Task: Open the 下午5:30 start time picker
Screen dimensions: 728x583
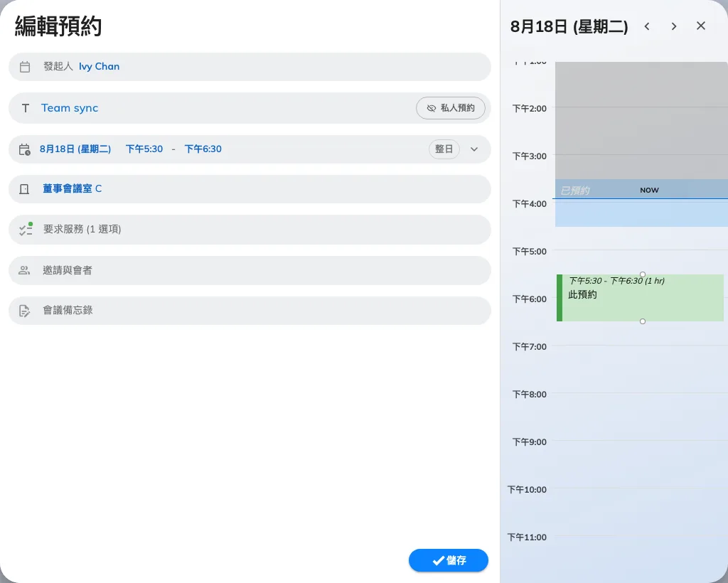Action: (144, 149)
